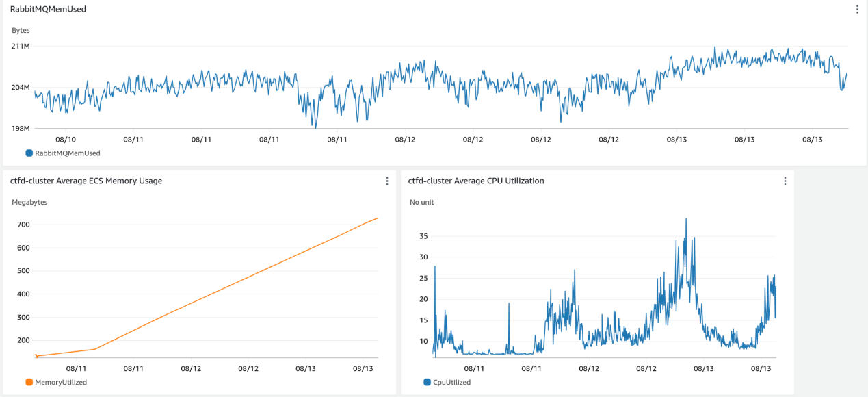This screenshot has height=397, width=868.
Task: Toggle the MemoryUtilized legend orange swatch
Action: (29, 382)
